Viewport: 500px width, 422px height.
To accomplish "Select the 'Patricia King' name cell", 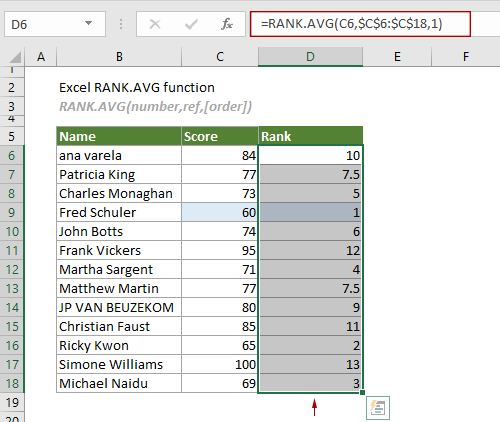I will [119, 174].
